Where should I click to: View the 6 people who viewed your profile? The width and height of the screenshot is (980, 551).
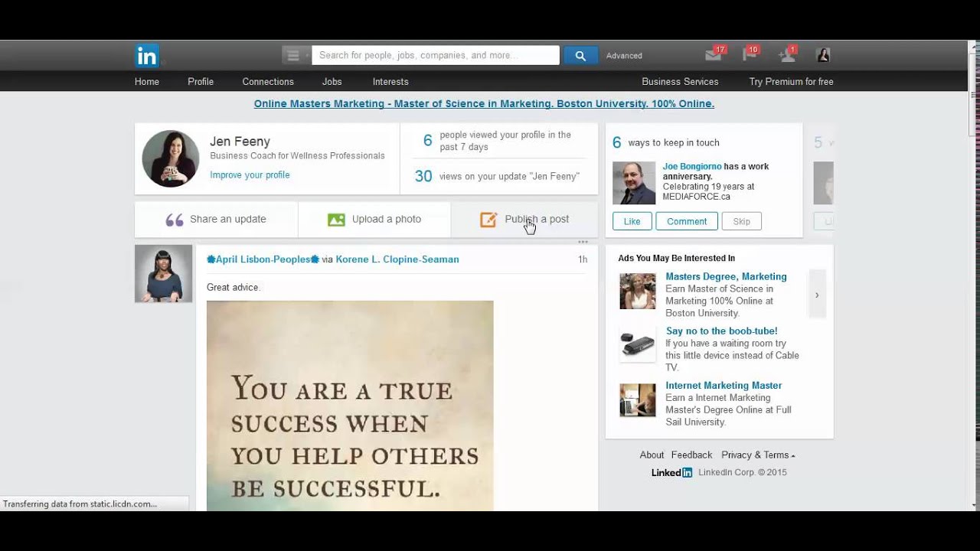pyautogui.click(x=498, y=141)
